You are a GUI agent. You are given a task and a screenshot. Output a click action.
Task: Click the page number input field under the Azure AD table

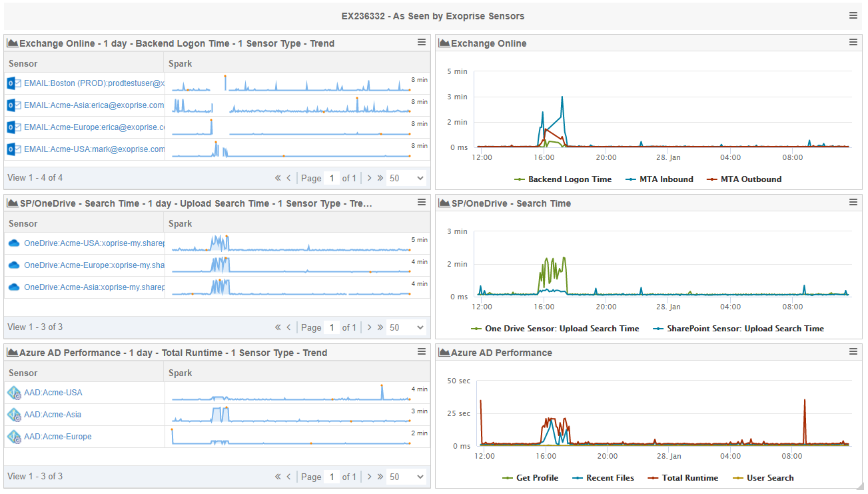(331, 477)
